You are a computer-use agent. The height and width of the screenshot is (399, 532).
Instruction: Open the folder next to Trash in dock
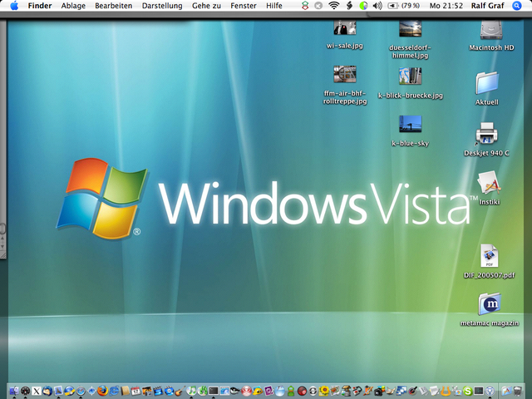pyautogui.click(x=506, y=391)
